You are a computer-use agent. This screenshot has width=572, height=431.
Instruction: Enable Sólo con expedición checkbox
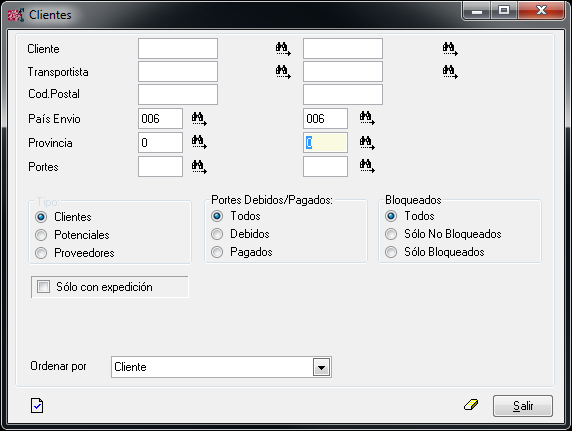[x=43, y=287]
